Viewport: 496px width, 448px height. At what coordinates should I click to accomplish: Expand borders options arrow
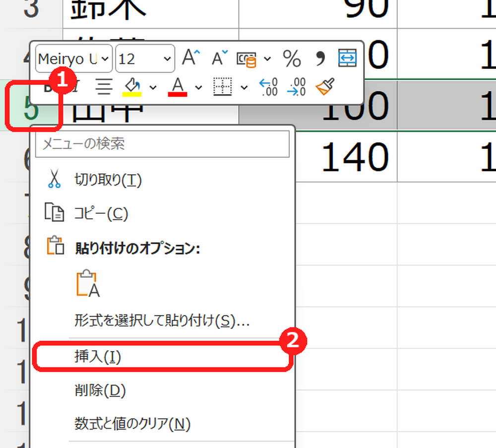[x=244, y=87]
